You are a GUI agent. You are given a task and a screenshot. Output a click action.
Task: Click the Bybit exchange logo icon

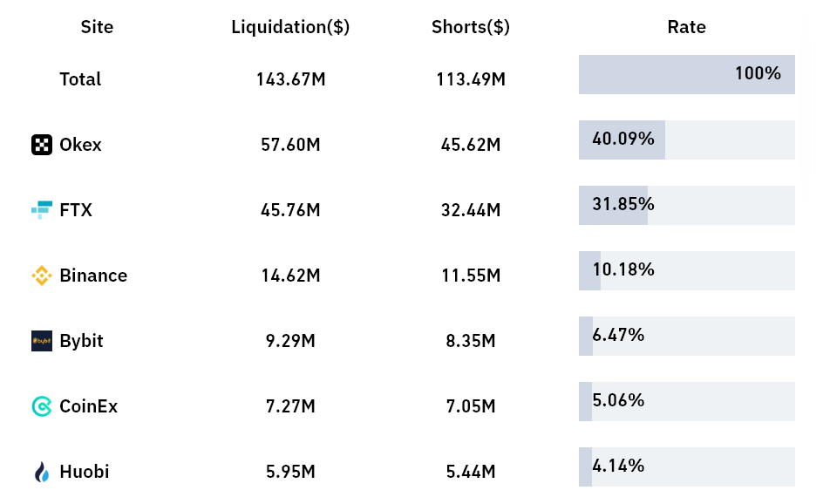pos(42,341)
